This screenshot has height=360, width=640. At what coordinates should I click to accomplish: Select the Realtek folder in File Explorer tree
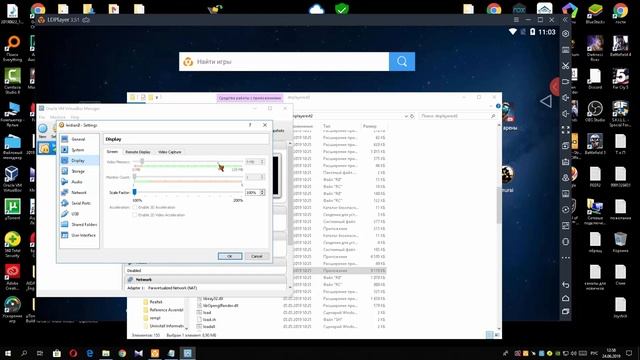tap(156, 302)
